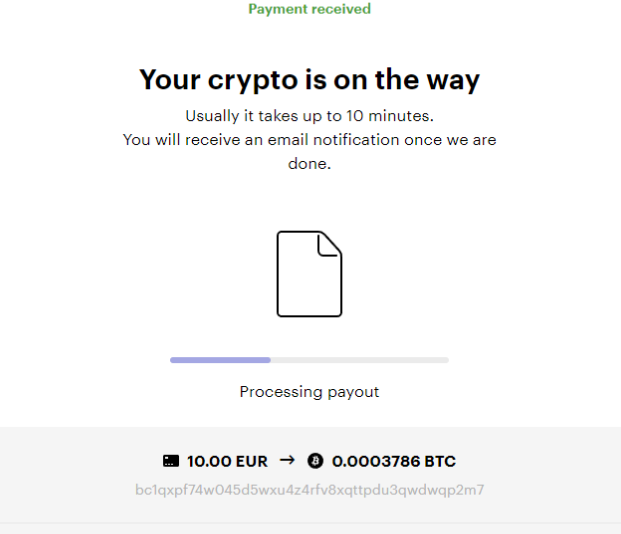Click the right arrow between EUR and BTC
The width and height of the screenshot is (621, 534).
pos(287,460)
